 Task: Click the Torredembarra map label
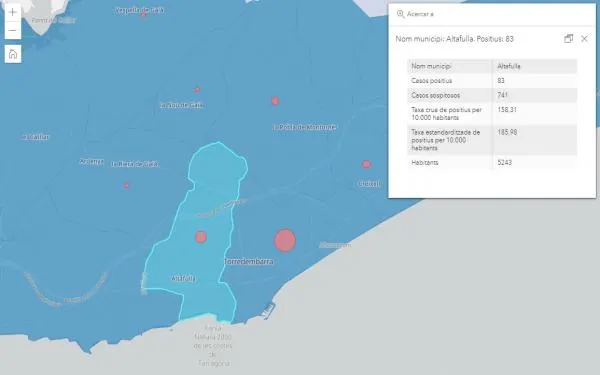[249, 262]
